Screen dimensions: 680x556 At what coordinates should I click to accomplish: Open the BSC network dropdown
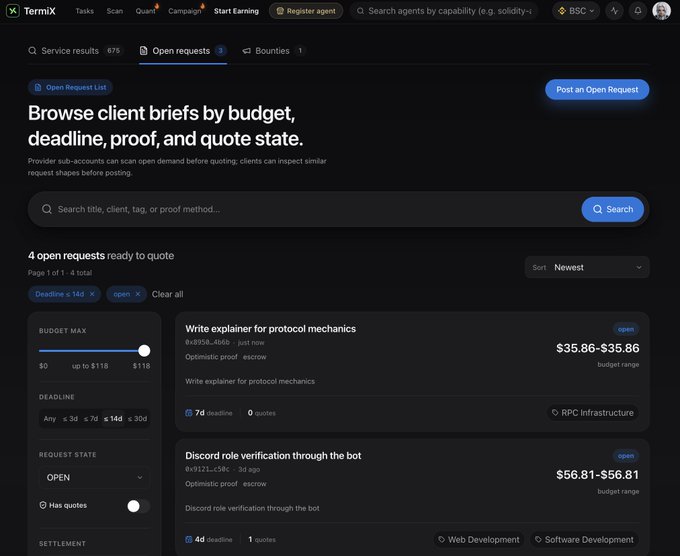576,11
